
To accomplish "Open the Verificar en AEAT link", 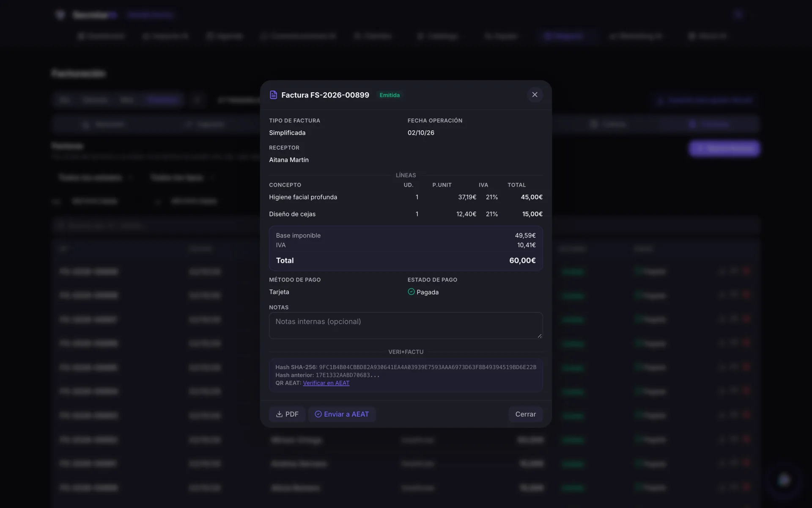I will coord(326,383).
